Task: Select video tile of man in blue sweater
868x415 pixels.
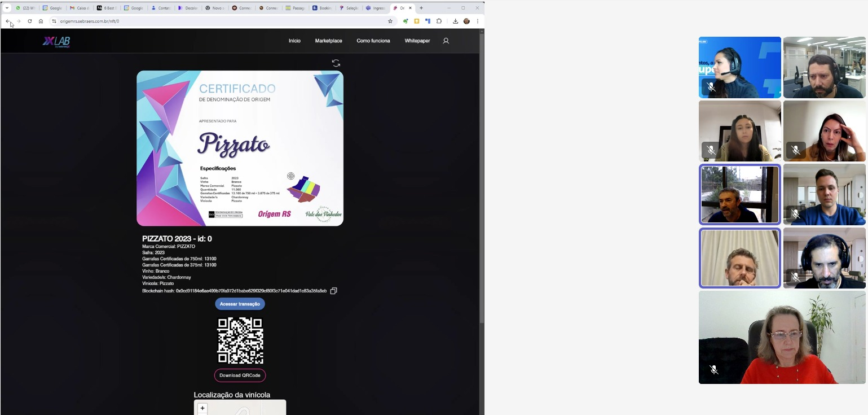Action: (x=825, y=194)
